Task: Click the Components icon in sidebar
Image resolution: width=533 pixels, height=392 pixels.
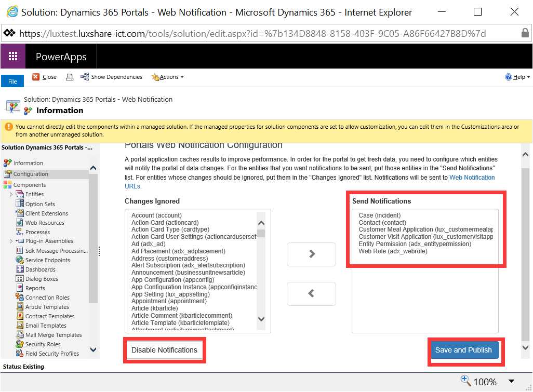Action: 7,185
